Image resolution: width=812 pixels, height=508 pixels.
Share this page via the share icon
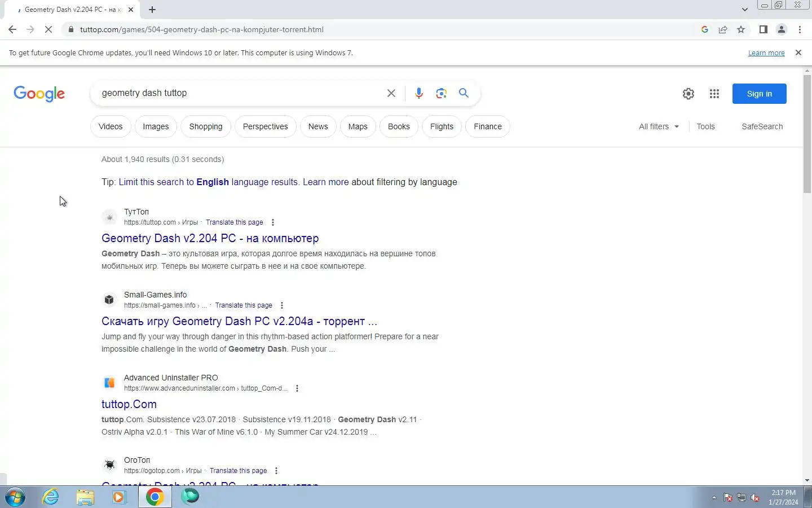tap(723, 29)
